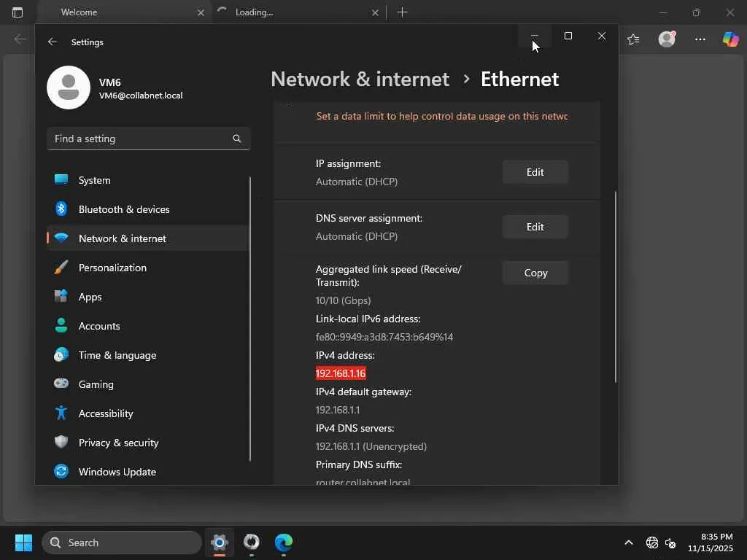Open Bluetooth & devices settings
Image resolution: width=747 pixels, height=560 pixels.
pos(123,209)
